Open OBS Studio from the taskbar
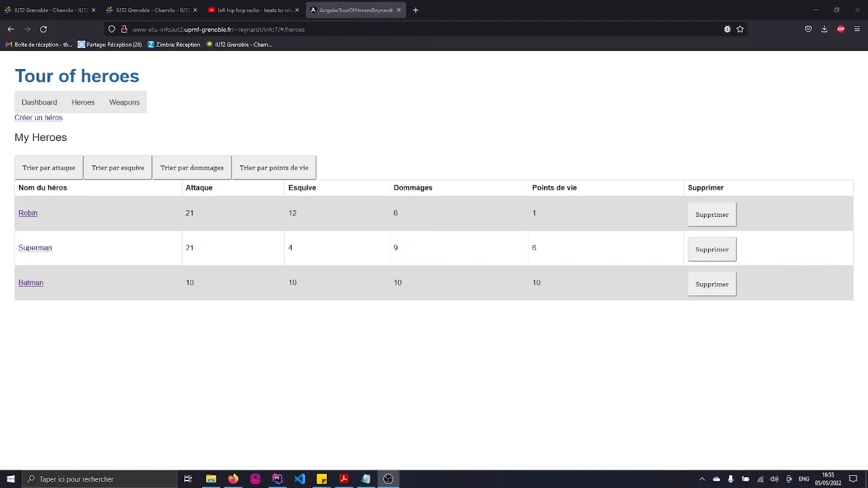 [x=388, y=479]
